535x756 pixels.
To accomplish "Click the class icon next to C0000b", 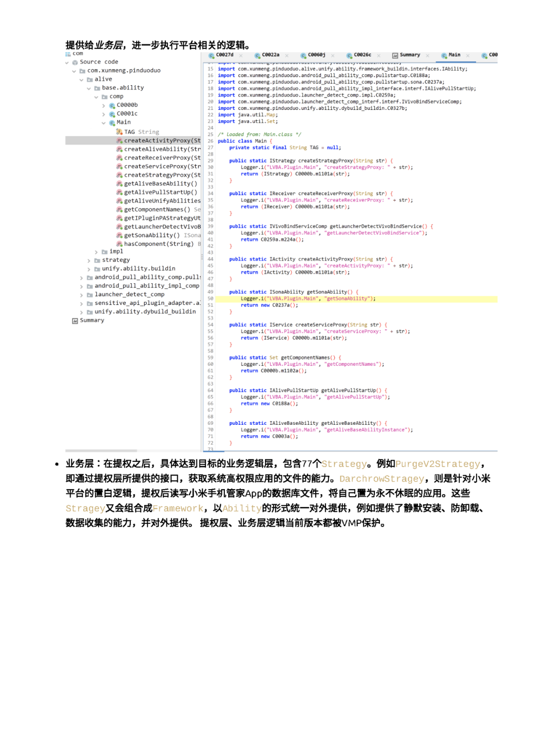I will tap(112, 105).
